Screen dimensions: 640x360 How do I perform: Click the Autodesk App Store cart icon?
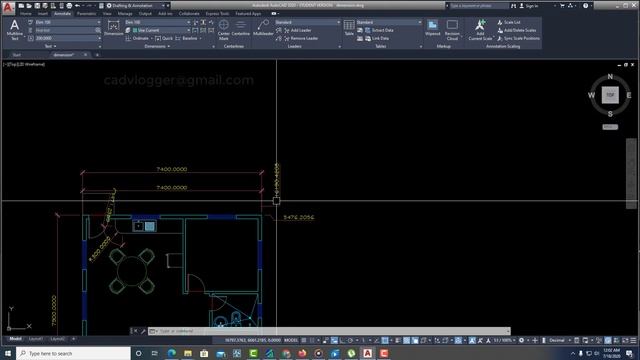(x=562, y=6)
